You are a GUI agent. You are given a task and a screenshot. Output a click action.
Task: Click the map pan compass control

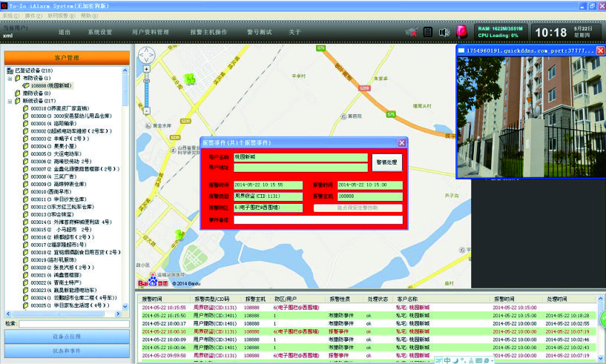tap(148, 54)
